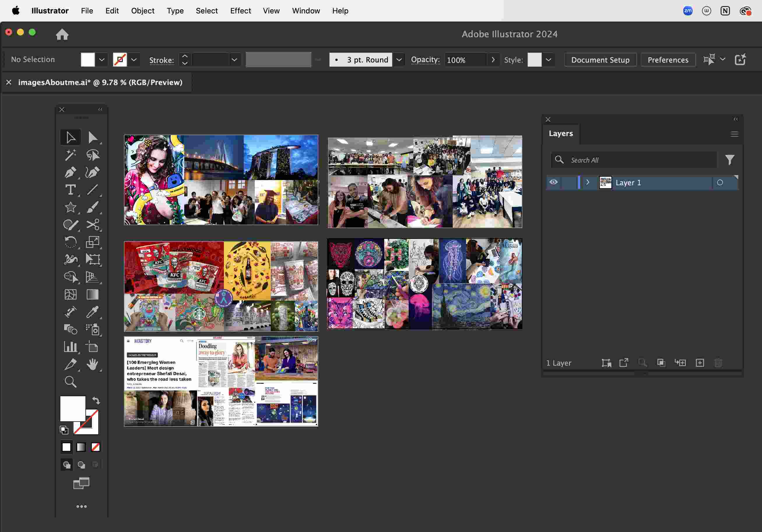Select the Direct Selection tool

pos(93,137)
